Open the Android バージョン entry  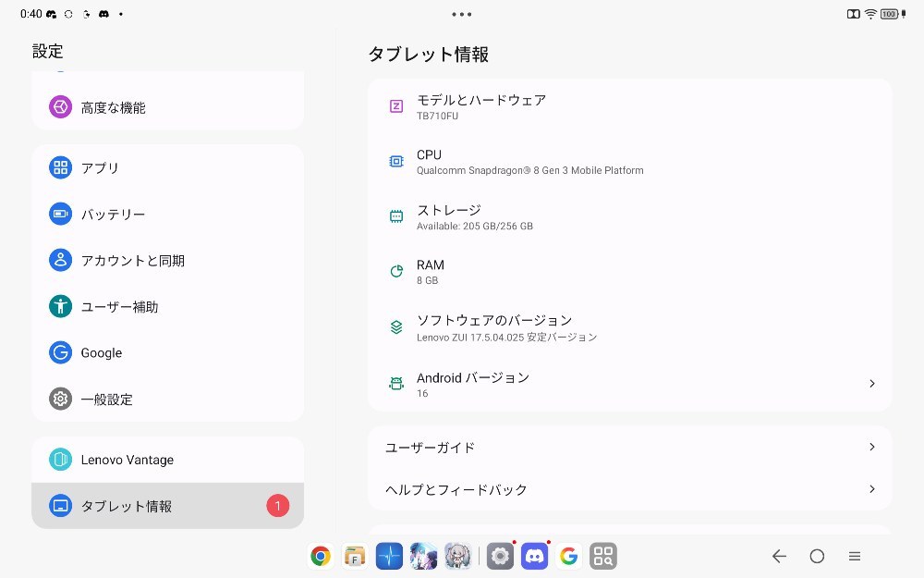[x=629, y=384]
